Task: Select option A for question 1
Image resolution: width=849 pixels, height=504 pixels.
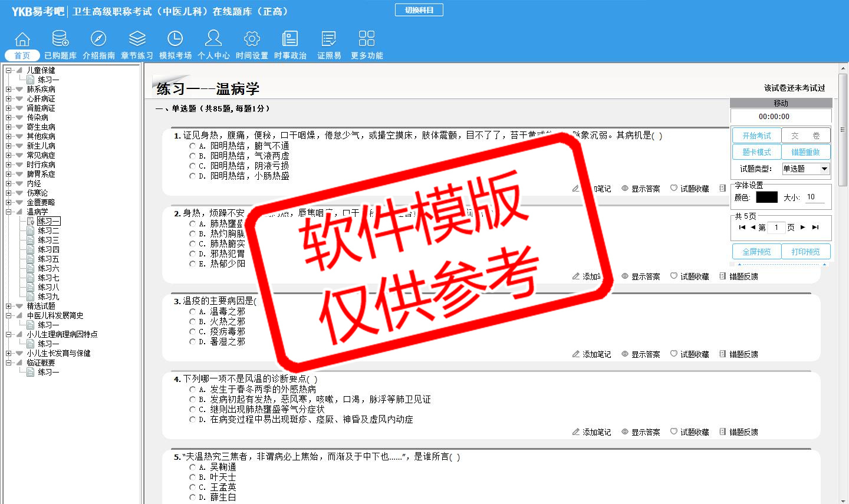Action: tap(193, 146)
